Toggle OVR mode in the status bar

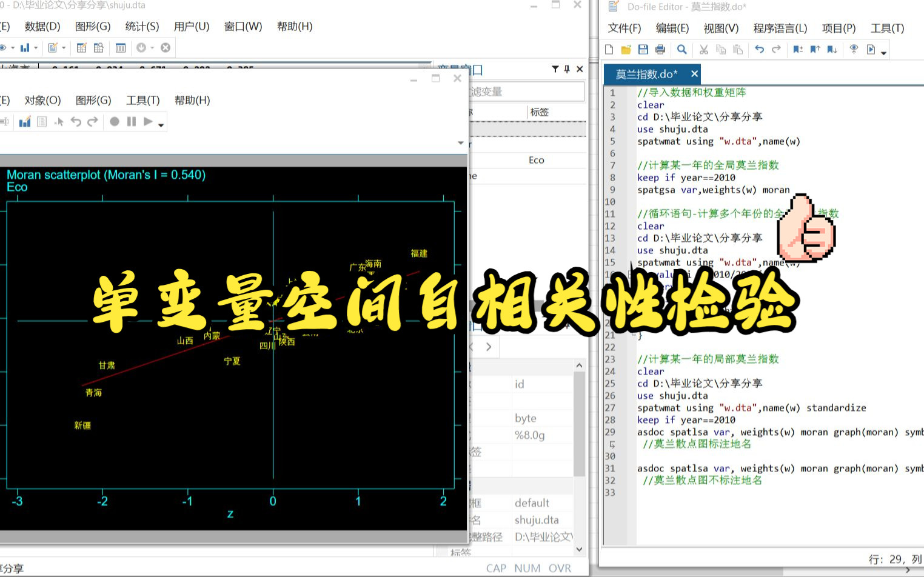tap(559, 568)
